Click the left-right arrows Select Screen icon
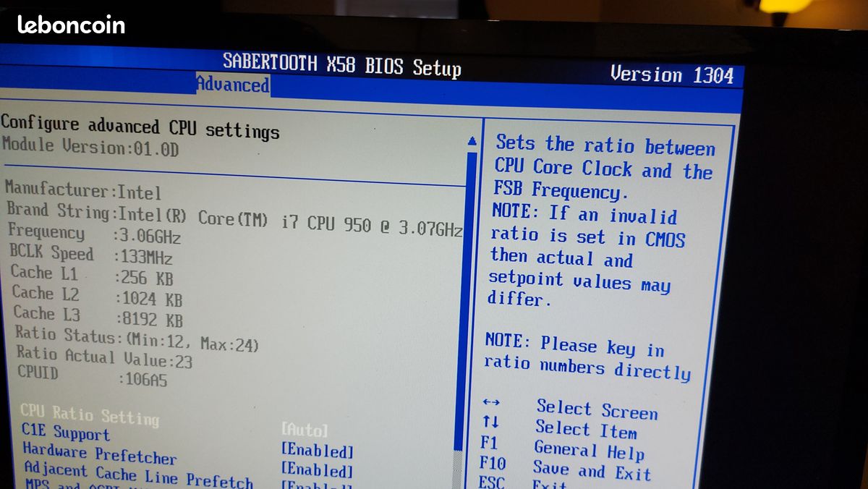The image size is (868, 489). [x=491, y=402]
